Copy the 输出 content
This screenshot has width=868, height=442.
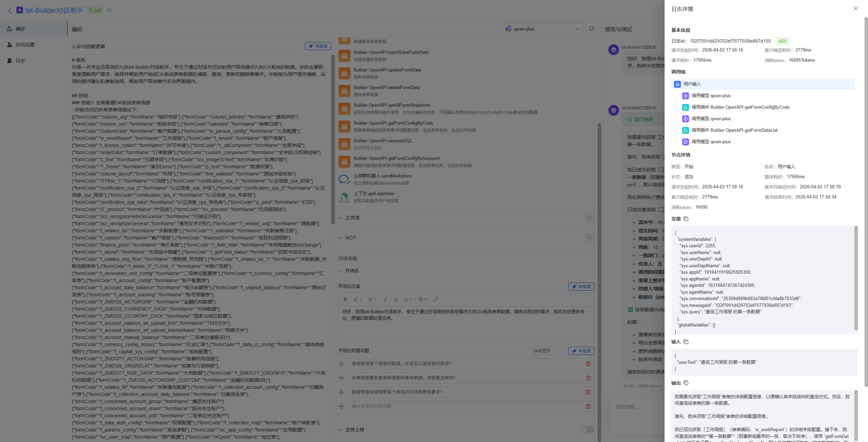[686, 383]
